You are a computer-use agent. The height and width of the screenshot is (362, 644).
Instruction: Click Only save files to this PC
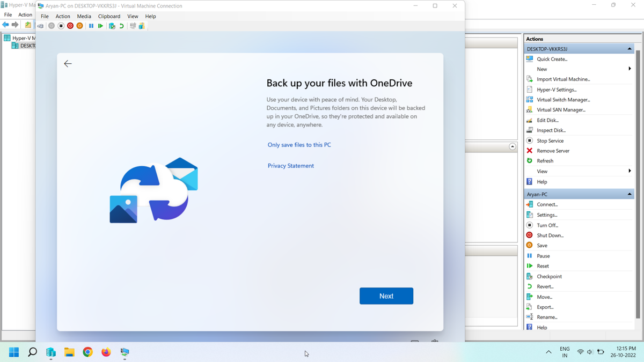point(299,145)
